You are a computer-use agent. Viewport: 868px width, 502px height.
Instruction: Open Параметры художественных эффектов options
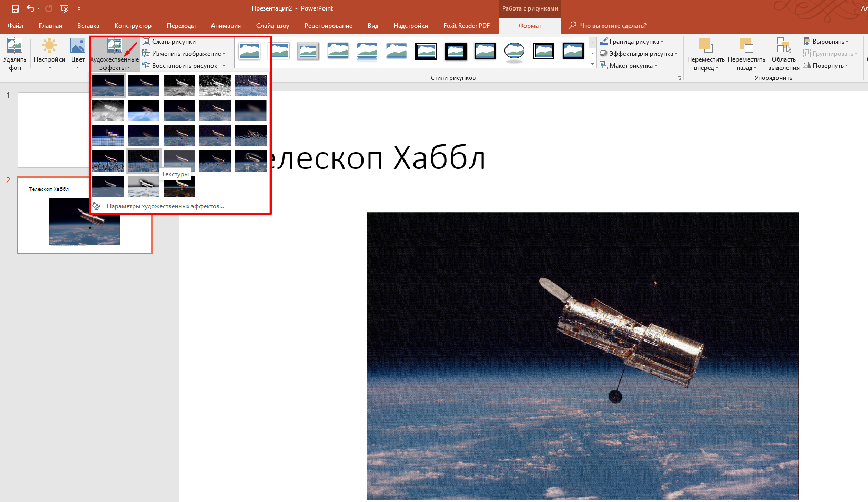click(x=165, y=206)
